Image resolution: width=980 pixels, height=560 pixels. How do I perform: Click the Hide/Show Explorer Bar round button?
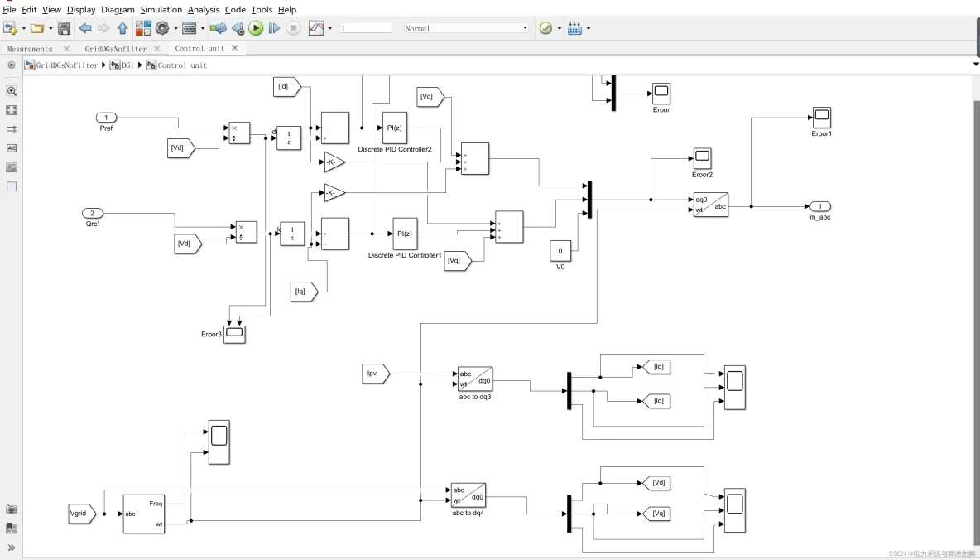(12, 65)
